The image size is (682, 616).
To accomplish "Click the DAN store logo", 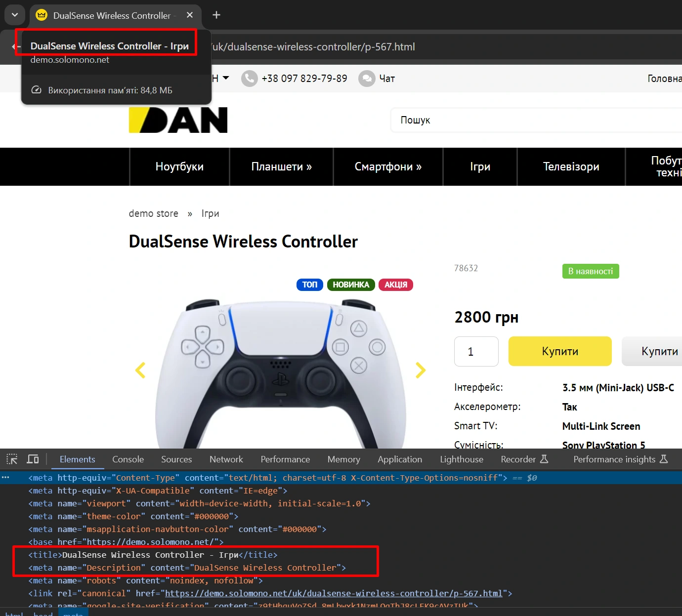I will click(178, 120).
